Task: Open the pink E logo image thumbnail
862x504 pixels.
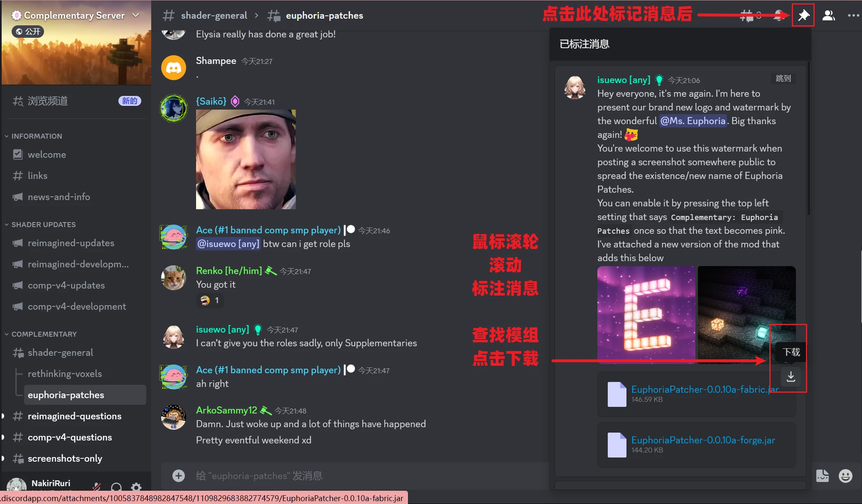Action: [646, 315]
